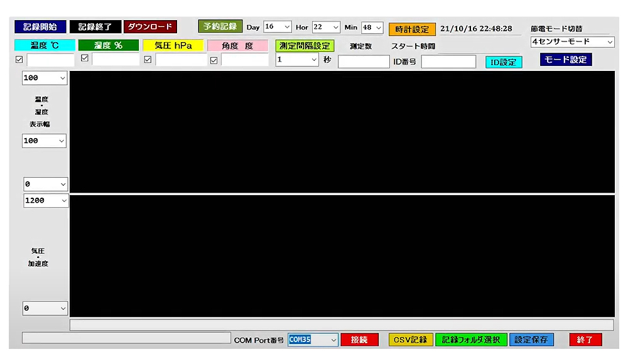Uncheck the 気圧 hPa checkbox
This screenshot has width=628, height=364.
pyautogui.click(x=148, y=60)
